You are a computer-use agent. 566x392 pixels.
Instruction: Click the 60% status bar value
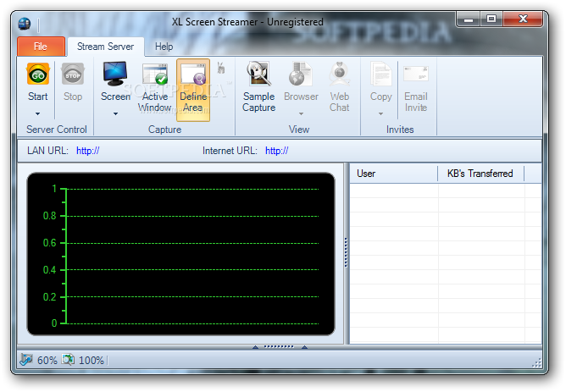coord(47,361)
